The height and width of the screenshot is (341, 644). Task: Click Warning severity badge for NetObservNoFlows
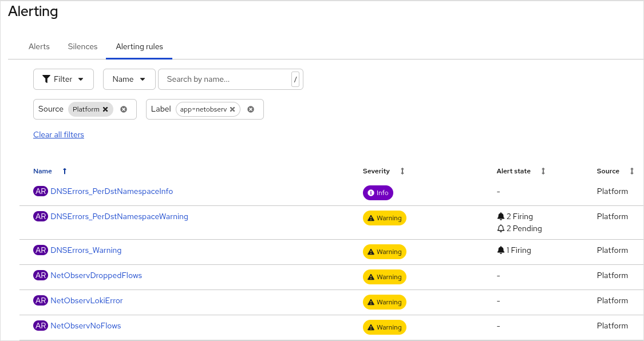(385, 327)
